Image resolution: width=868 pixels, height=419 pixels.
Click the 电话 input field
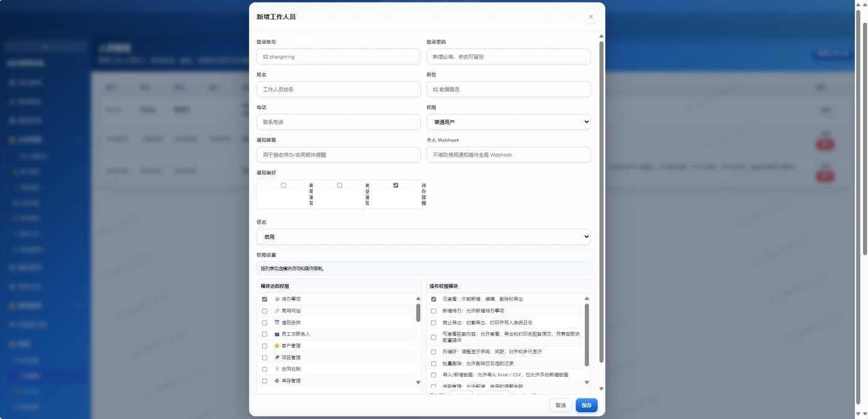pyautogui.click(x=339, y=122)
